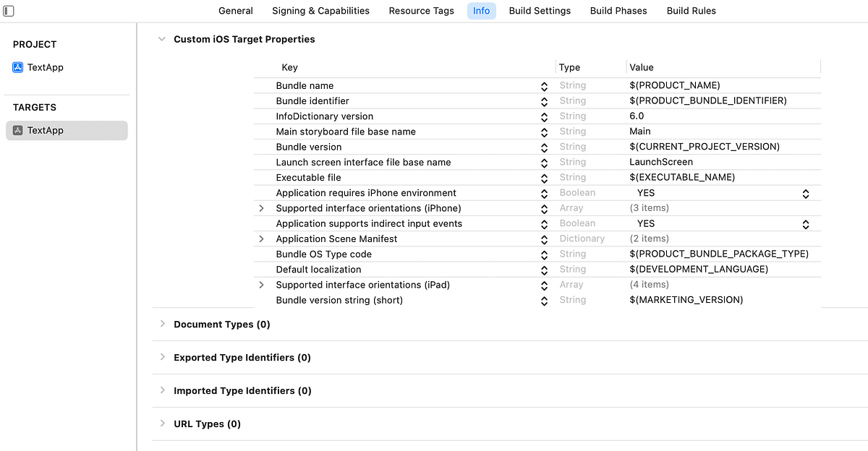This screenshot has width=868, height=451.
Task: Expand Supported interface orientations (iPad)
Action: pos(262,285)
